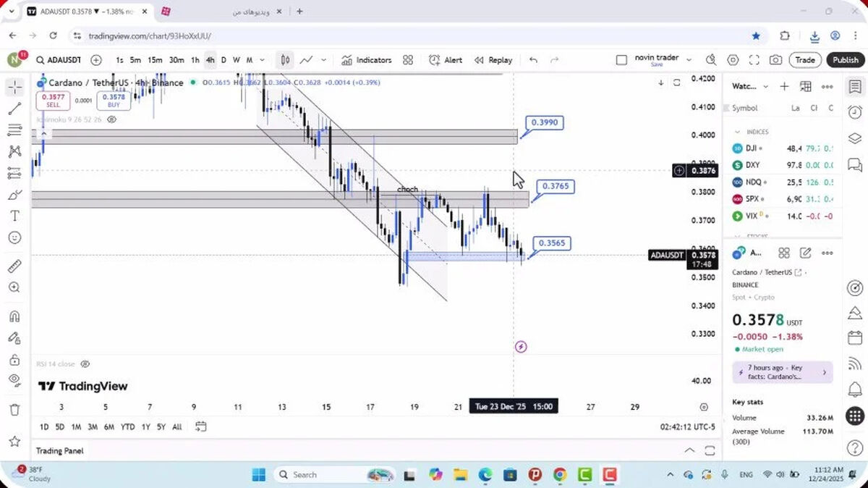Open go to date calendar icon
Image resolution: width=868 pixels, height=488 pixels.
[201, 426]
